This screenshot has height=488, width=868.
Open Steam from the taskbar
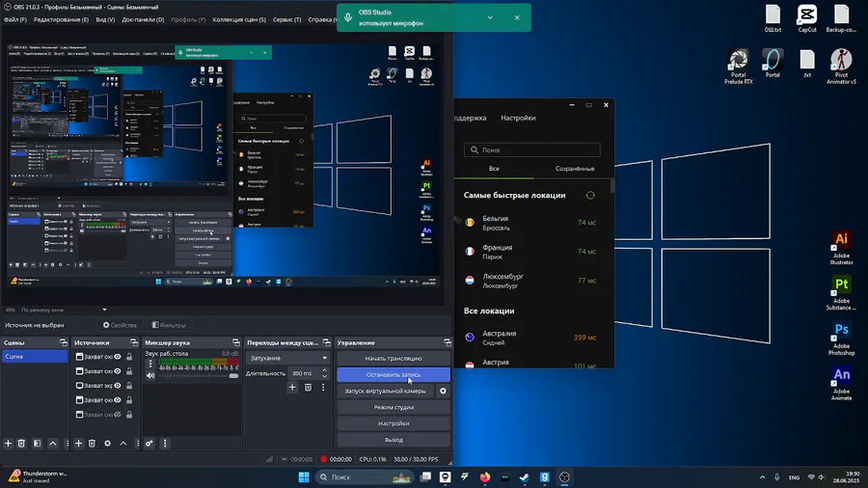pyautogui.click(x=525, y=477)
